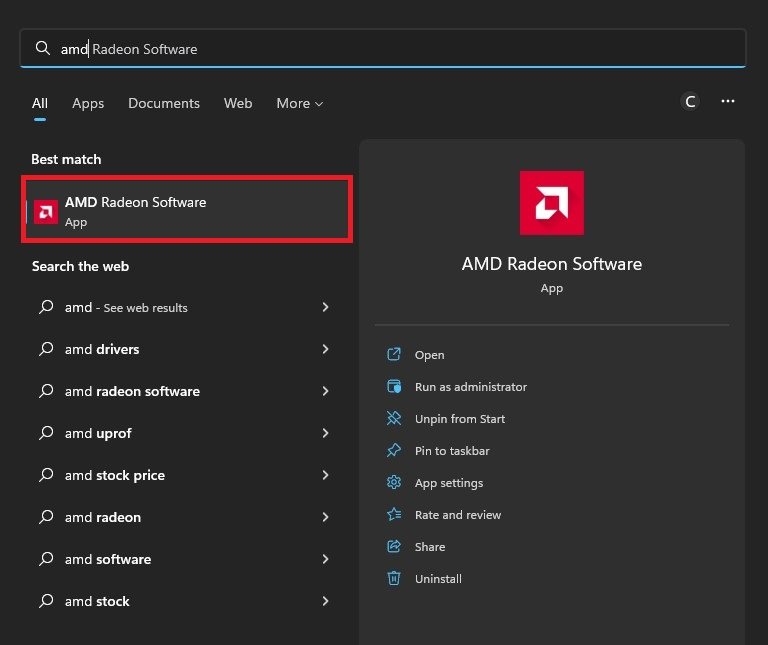Click into the search text field

(x=400, y=49)
